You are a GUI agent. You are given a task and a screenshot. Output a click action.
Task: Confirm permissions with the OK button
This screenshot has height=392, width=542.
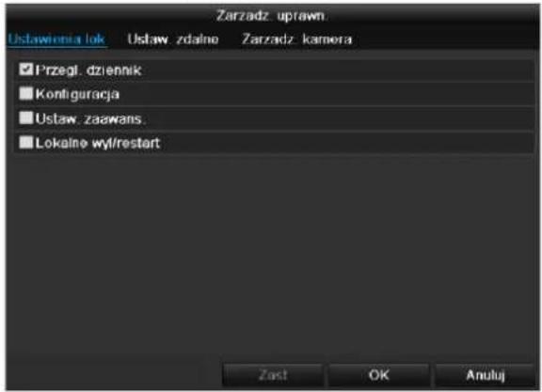click(x=379, y=375)
